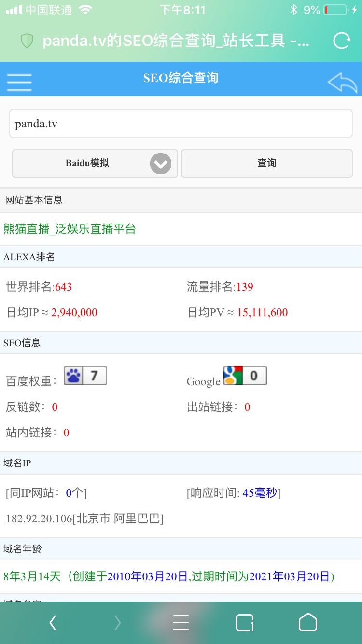The height and width of the screenshot is (644, 362).
Task: Tap the back arrow in SEO header
Action: click(342, 83)
